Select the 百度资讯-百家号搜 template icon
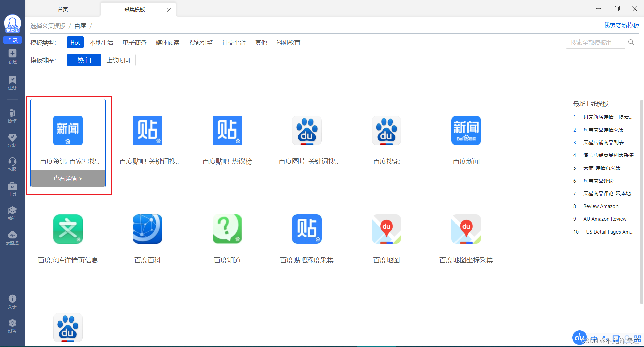The height and width of the screenshot is (347, 644). click(68, 131)
